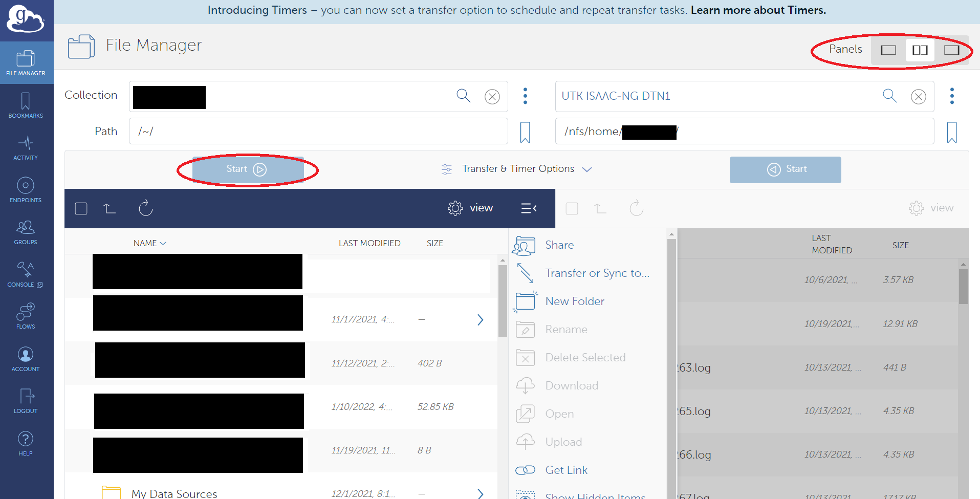Collapse the file list details toggle
Viewport: 980px width, 499px height.
click(529, 208)
